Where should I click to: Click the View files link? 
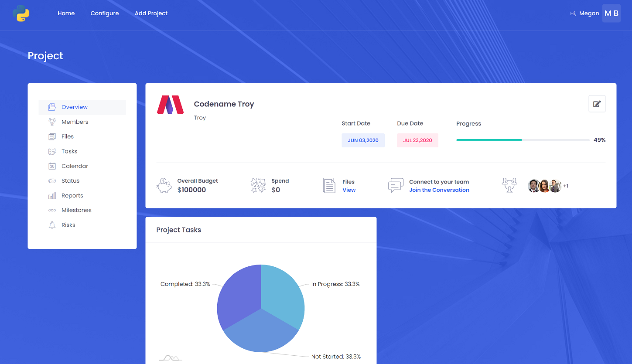349,190
